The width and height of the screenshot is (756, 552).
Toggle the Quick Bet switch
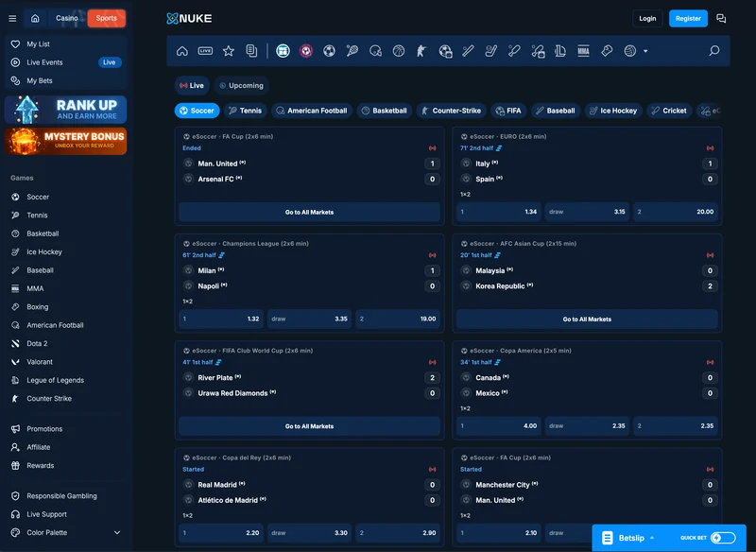723,538
